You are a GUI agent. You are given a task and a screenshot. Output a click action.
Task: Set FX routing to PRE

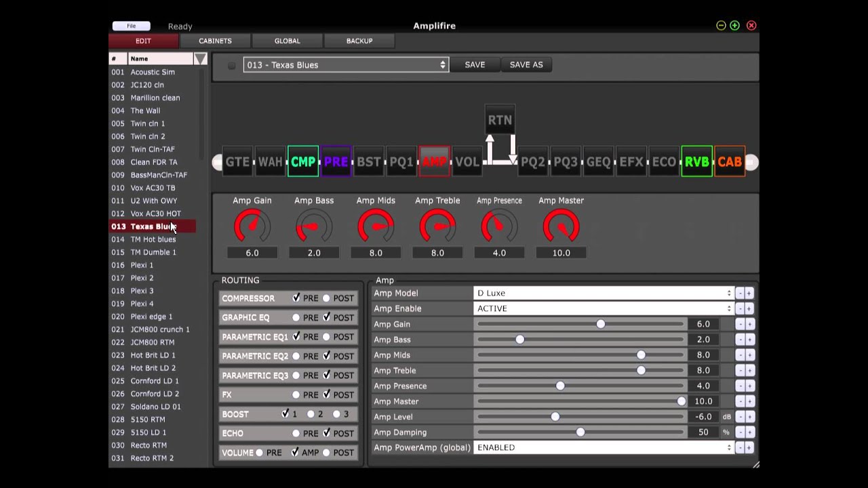296,394
